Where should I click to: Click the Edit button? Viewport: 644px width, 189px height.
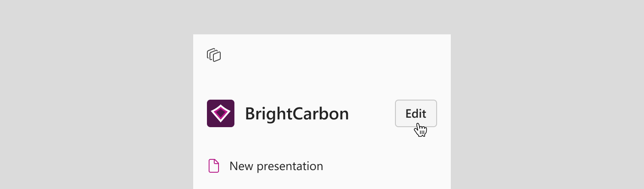(x=416, y=113)
